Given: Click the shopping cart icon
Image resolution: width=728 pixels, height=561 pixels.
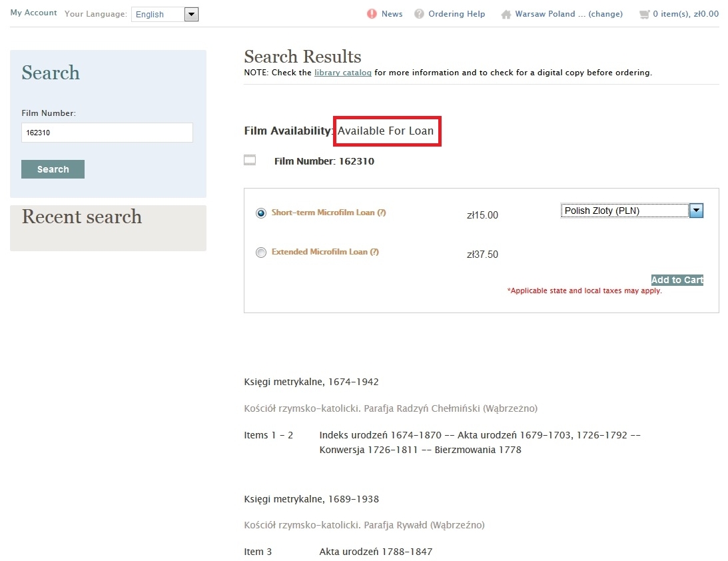Looking at the screenshot, I should tap(643, 14).
